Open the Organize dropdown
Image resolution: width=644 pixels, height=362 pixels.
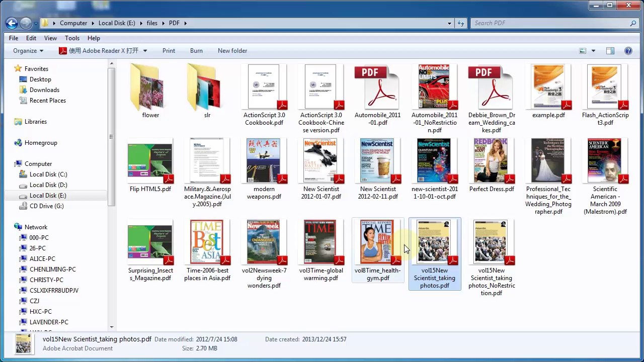[28, 51]
